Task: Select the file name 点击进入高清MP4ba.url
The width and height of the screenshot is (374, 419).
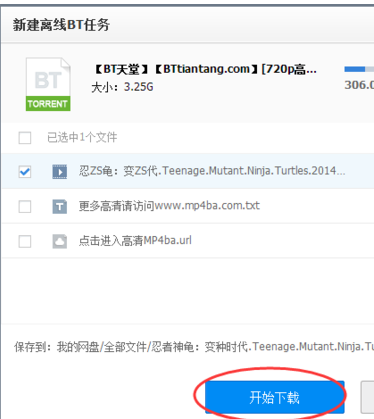Action: click(x=135, y=240)
